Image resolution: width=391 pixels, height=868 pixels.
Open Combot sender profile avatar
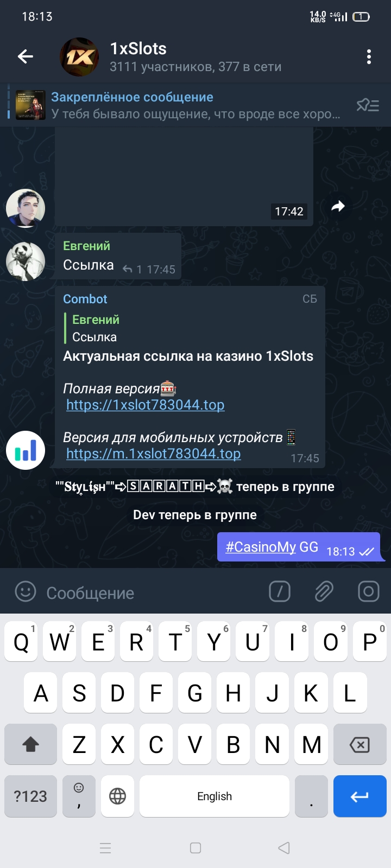click(25, 450)
